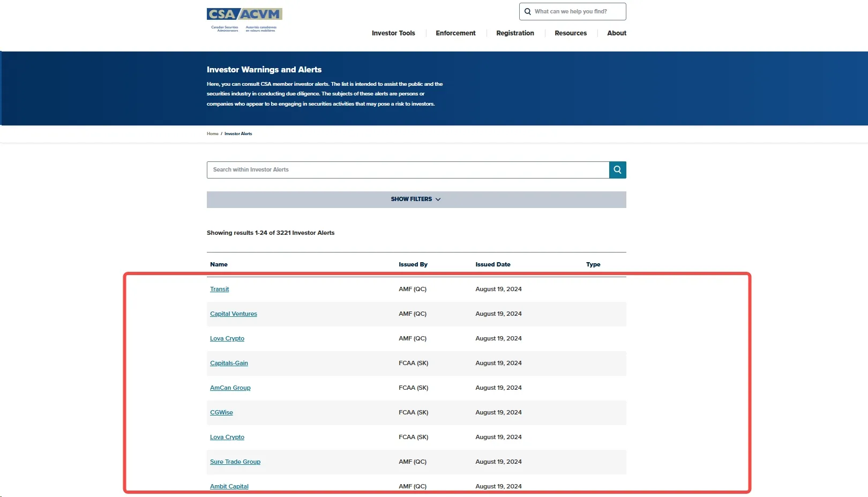Click the issued date in the Transit row
This screenshot has width=868, height=497.
coord(498,289)
